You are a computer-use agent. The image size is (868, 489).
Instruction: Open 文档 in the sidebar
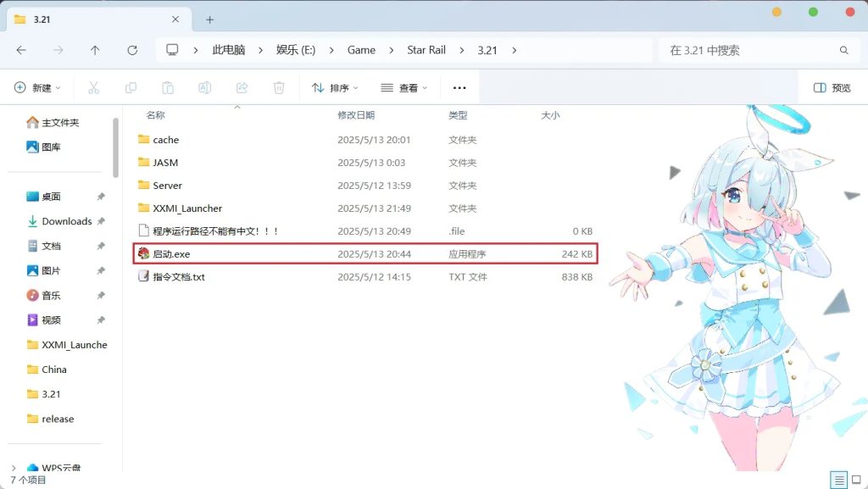point(44,246)
